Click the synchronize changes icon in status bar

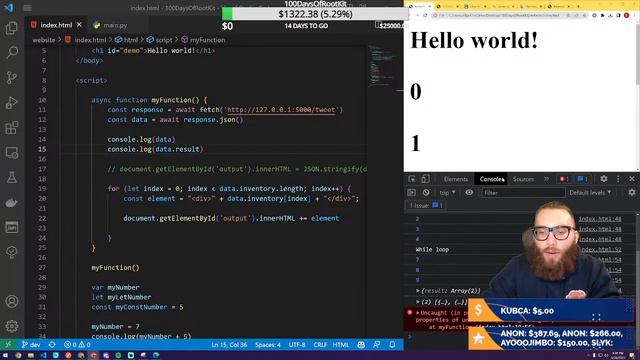[52, 344]
